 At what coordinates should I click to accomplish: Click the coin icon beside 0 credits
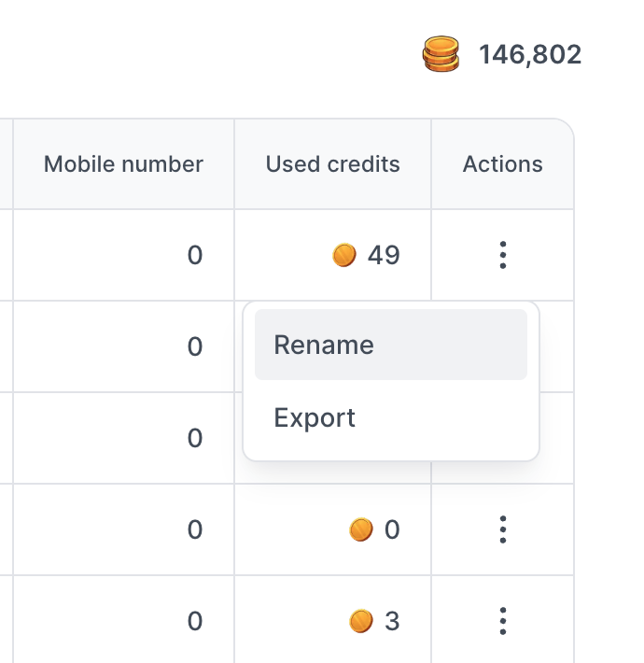361,529
